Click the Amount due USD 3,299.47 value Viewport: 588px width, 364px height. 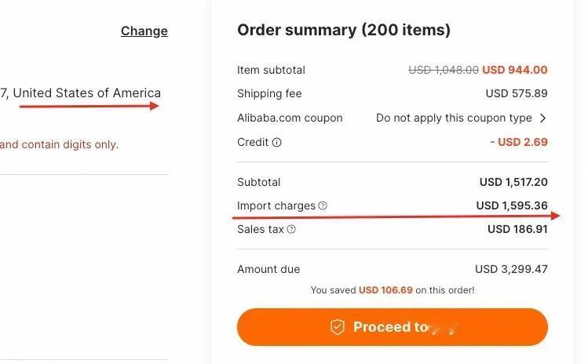(x=511, y=269)
